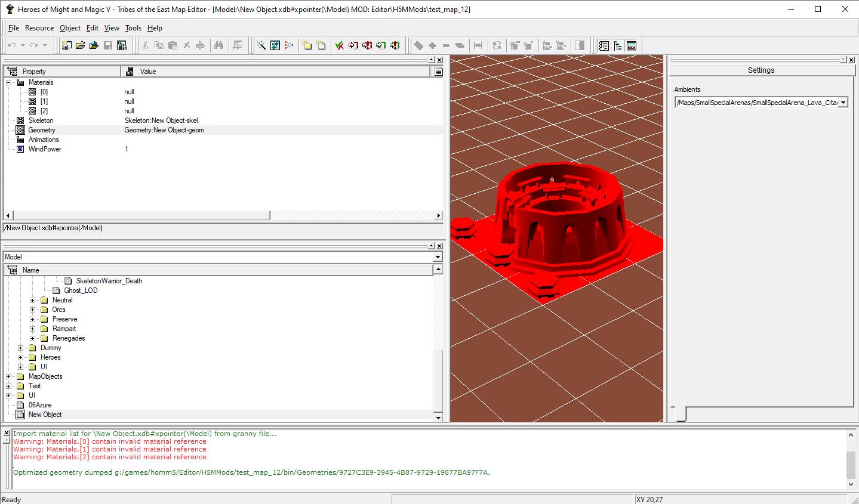The height and width of the screenshot is (504, 859).
Task: Click the Property column header
Action: (x=63, y=72)
